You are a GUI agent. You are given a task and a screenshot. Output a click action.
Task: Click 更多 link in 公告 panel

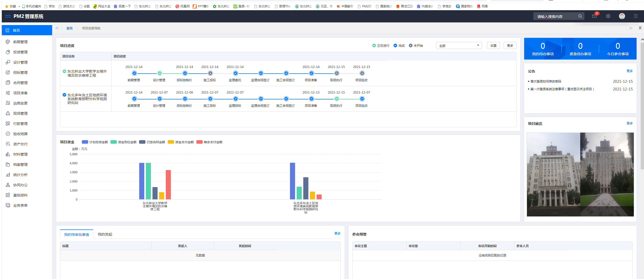(x=629, y=71)
